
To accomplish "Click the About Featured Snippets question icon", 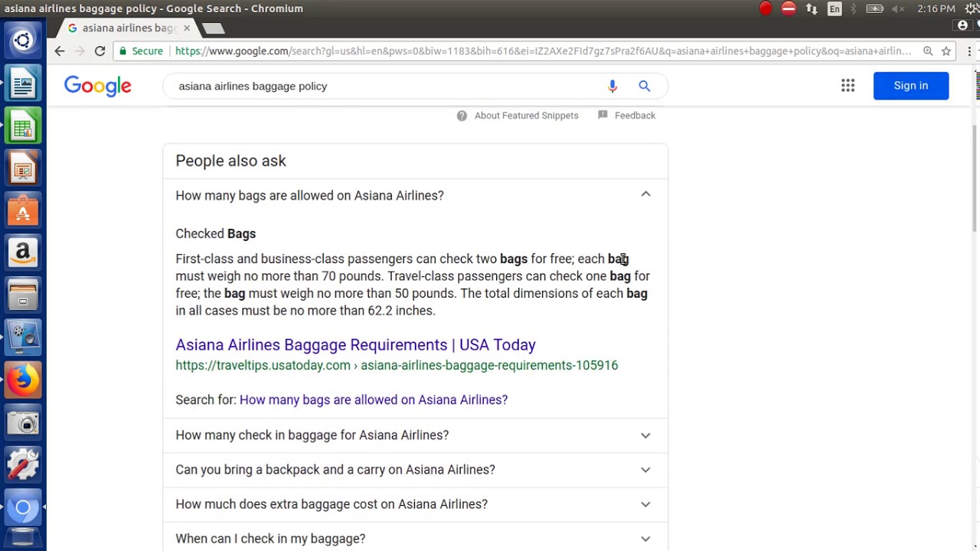I will (x=462, y=116).
